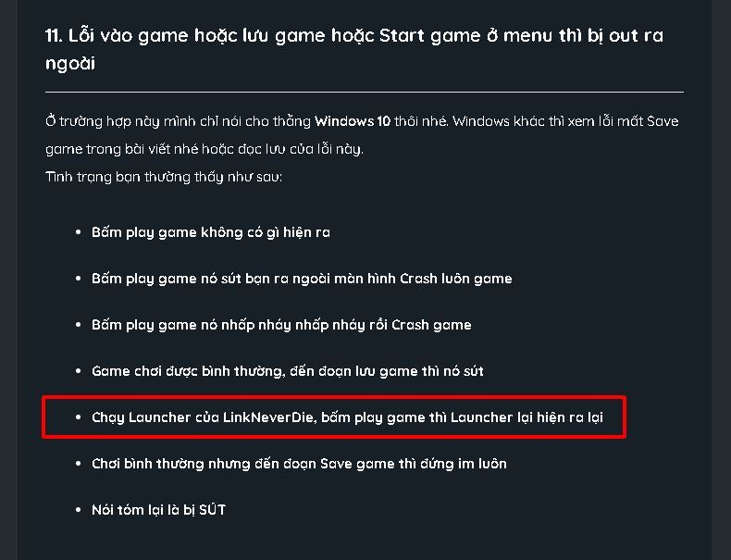Screen dimensions: 731x560
Task: Click the bold "Windows 10" text
Action: [353, 121]
